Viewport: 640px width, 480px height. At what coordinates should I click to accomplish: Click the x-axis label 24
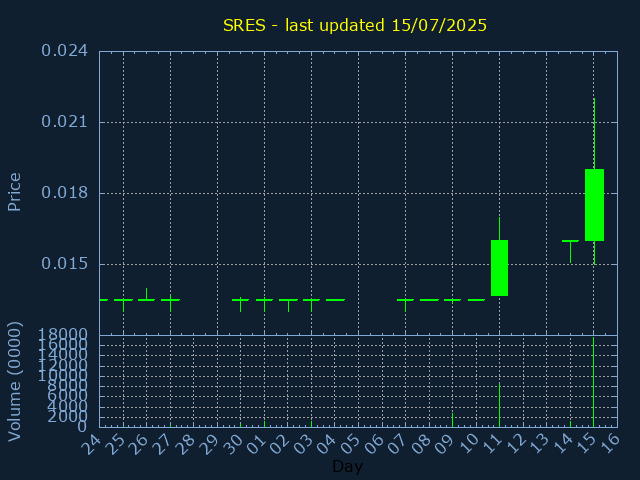point(91,444)
